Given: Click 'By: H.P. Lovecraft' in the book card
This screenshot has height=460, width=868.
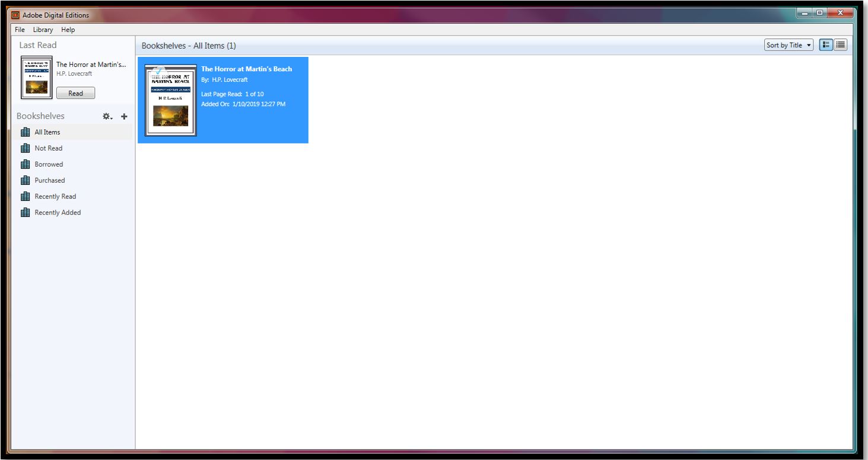Looking at the screenshot, I should [224, 79].
